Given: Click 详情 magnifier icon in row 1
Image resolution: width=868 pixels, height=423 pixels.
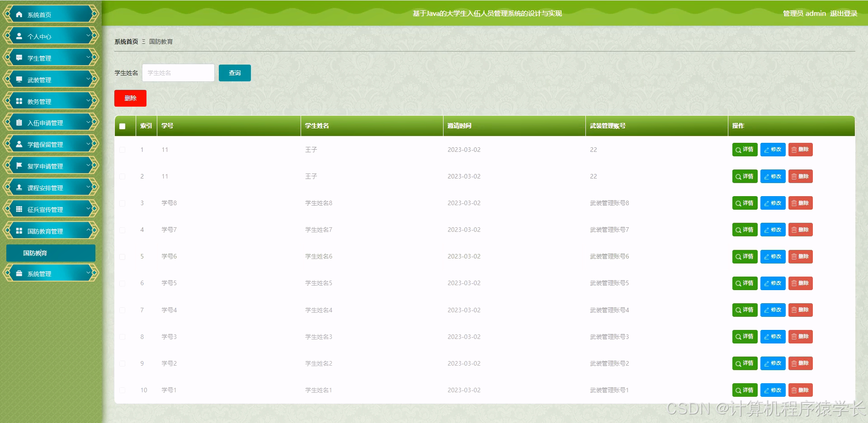Looking at the screenshot, I should click(738, 150).
